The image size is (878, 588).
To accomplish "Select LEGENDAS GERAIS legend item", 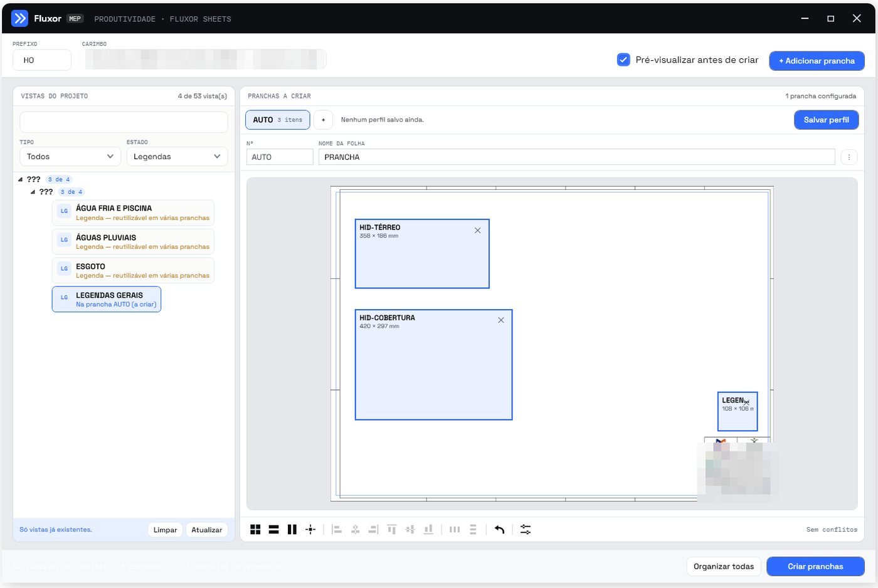I will (107, 299).
